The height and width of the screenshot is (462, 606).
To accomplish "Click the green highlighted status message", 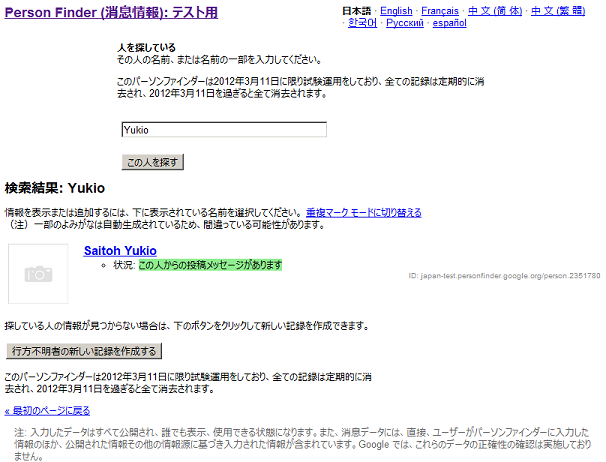I will (210, 265).
